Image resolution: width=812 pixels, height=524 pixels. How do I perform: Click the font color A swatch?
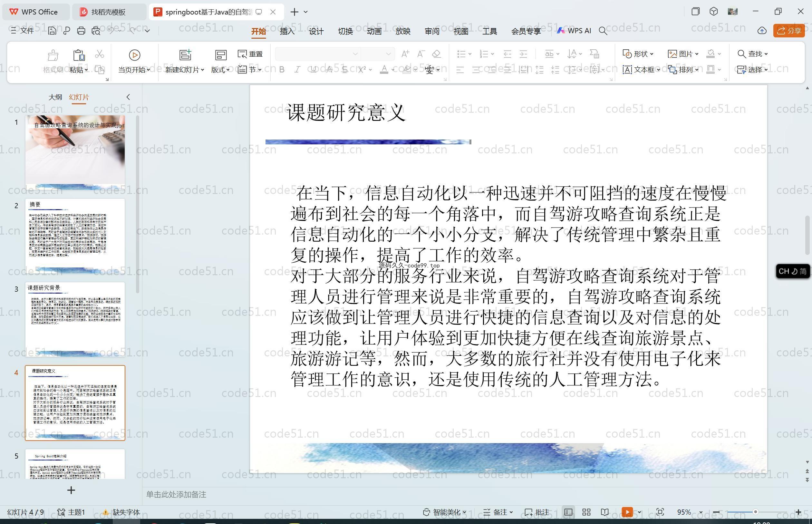pyautogui.click(x=384, y=70)
